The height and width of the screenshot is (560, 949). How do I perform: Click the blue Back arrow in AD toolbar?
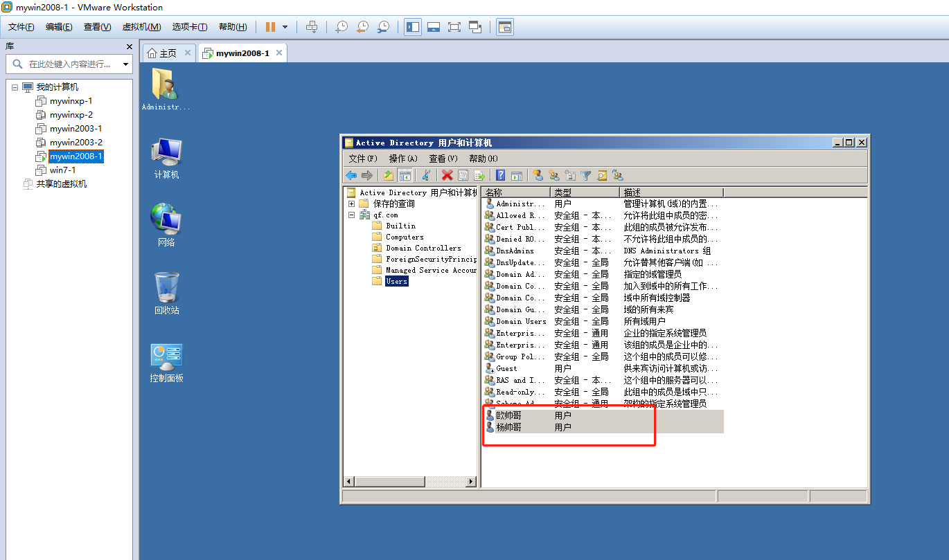pyautogui.click(x=351, y=175)
